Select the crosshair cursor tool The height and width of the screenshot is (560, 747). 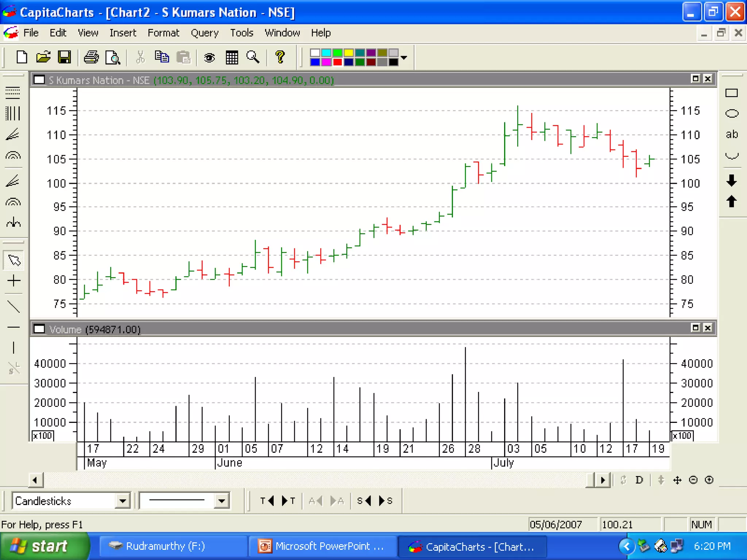(13, 280)
